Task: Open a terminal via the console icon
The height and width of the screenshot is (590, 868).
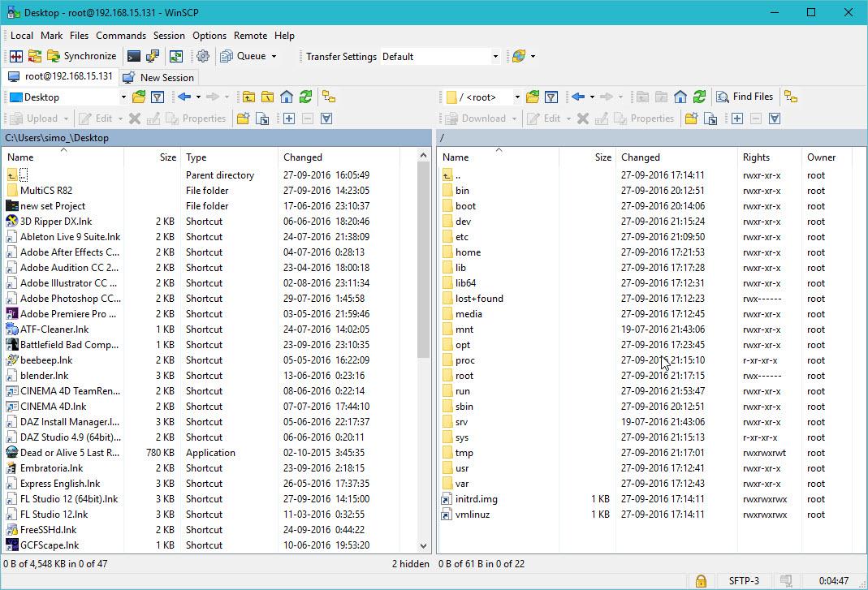Action: pyautogui.click(x=133, y=56)
